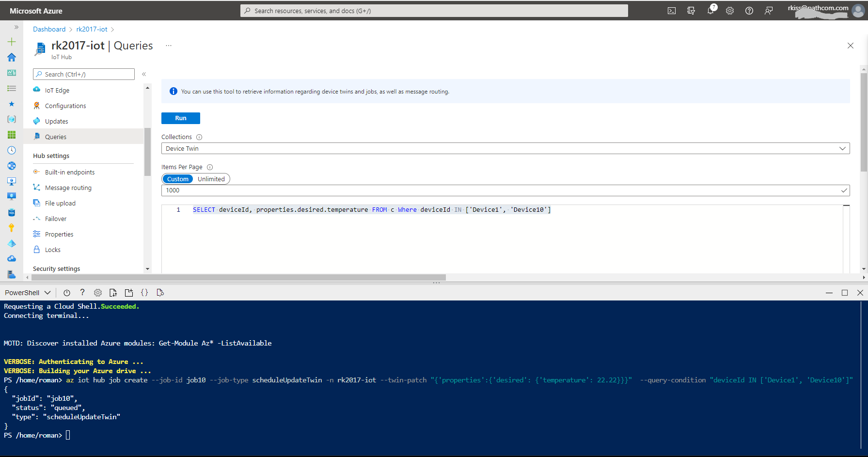Open the 1000 items per page dropdown
The width and height of the screenshot is (868, 457).
pyautogui.click(x=505, y=190)
